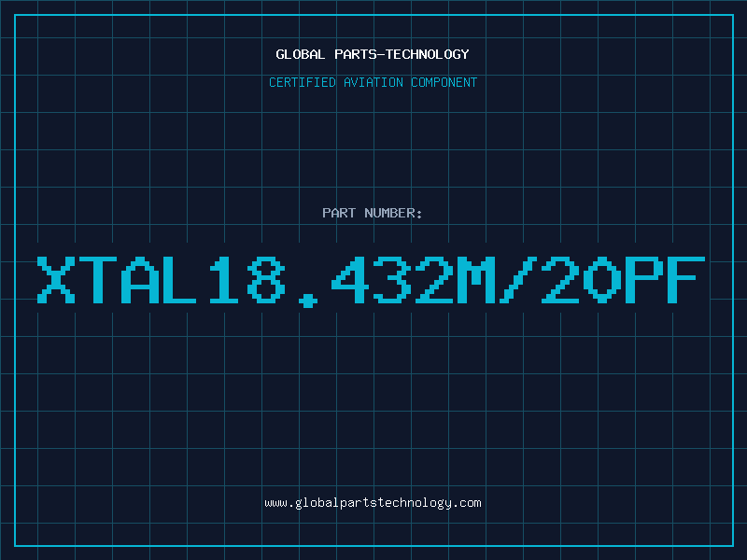Click the PART NUMBER: label
Viewport: 747px width, 560px height.
pyautogui.click(x=373, y=213)
